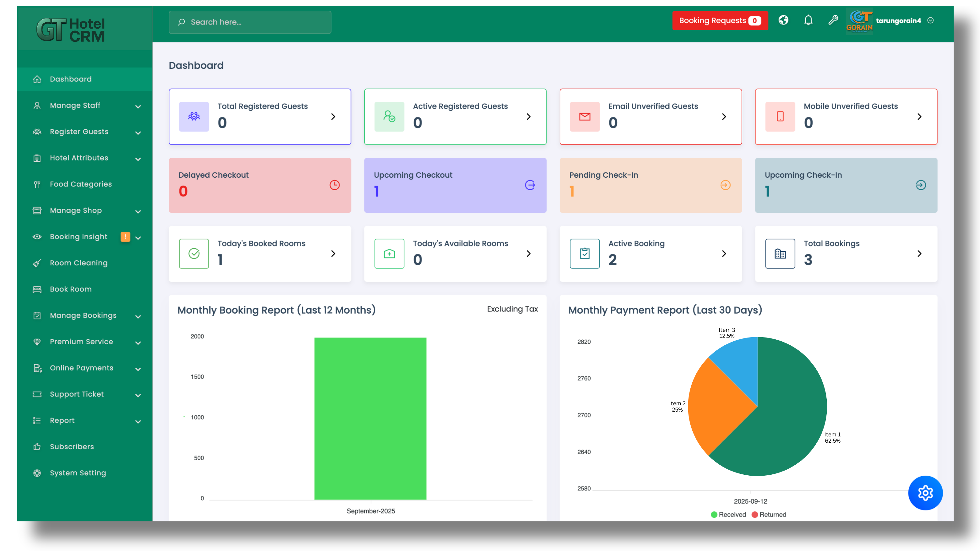Go to Book Room menu item
This screenshot has width=980, height=551.
70,289
